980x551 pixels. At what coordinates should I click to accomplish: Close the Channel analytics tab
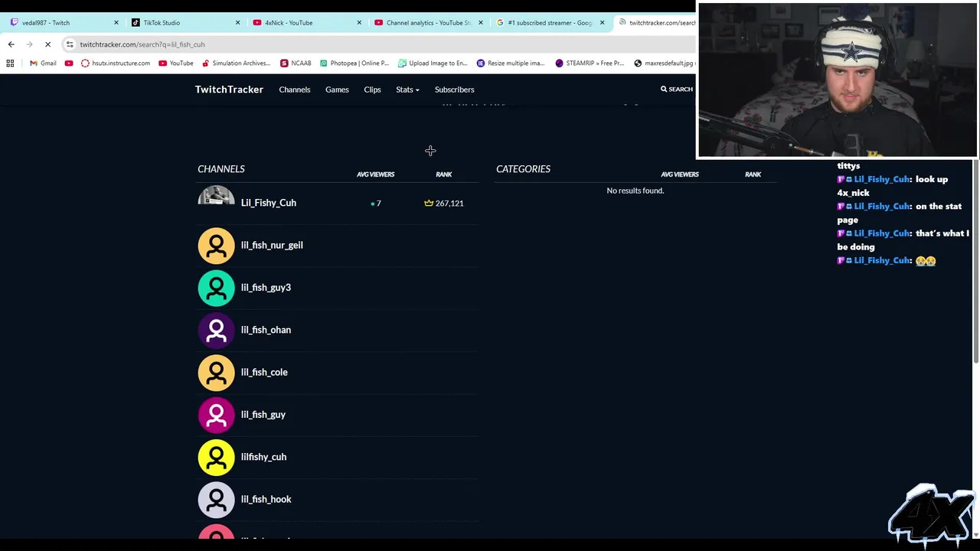point(481,23)
